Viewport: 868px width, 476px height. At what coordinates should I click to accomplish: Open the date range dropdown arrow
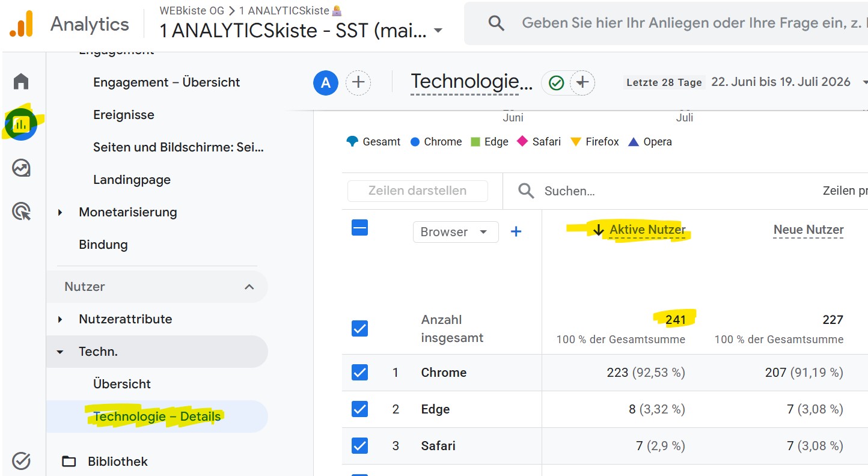864,82
